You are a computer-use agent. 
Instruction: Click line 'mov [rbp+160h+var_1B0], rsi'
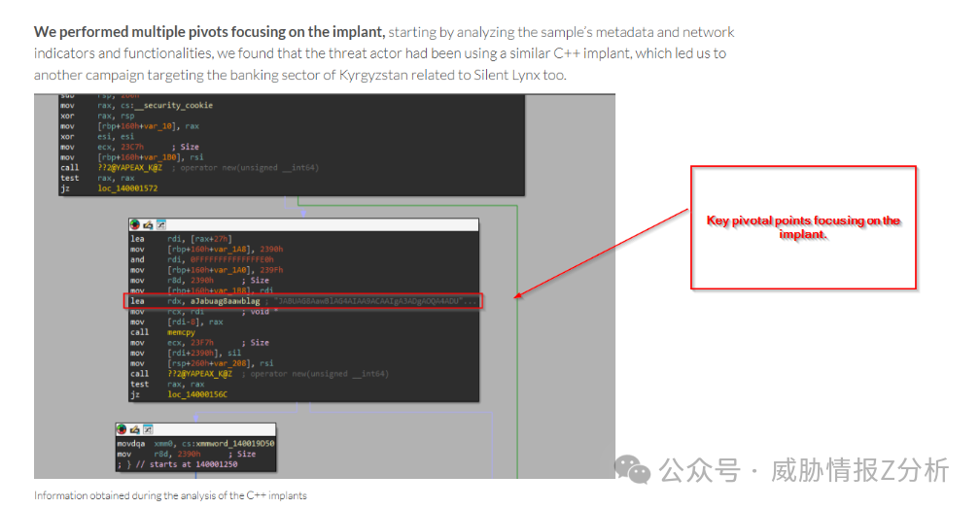pos(132,157)
